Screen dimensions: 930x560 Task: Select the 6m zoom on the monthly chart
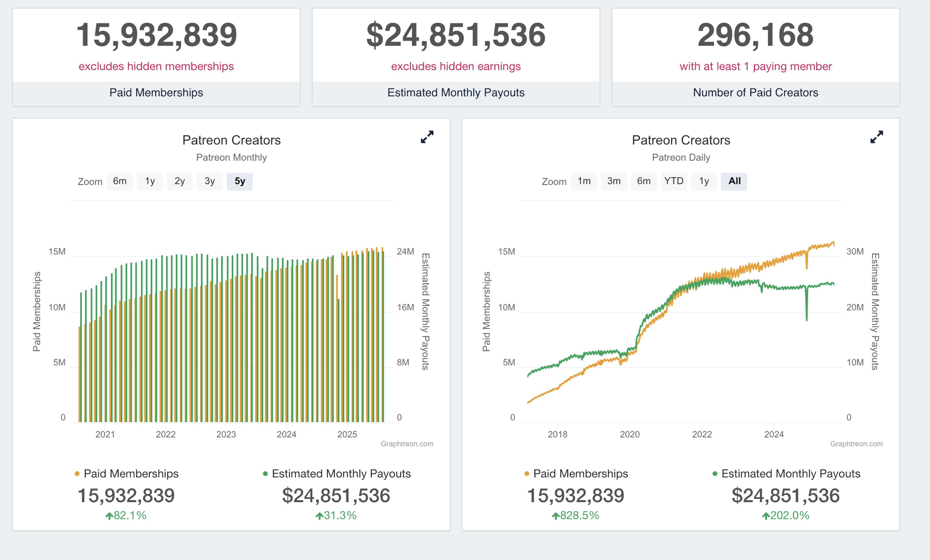coord(120,181)
